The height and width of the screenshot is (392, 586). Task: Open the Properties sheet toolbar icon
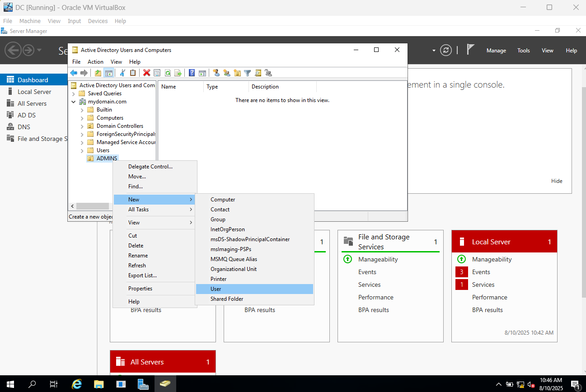(157, 73)
